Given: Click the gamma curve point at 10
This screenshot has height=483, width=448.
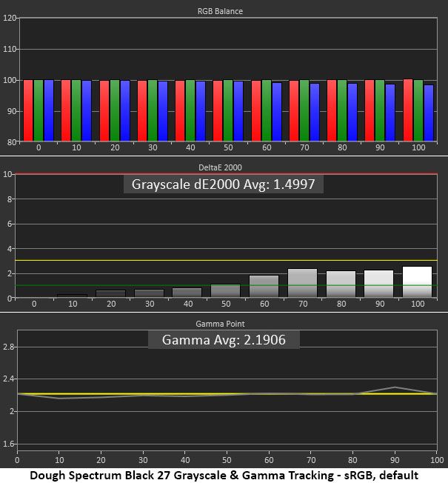Looking at the screenshot, I should (x=59, y=399).
